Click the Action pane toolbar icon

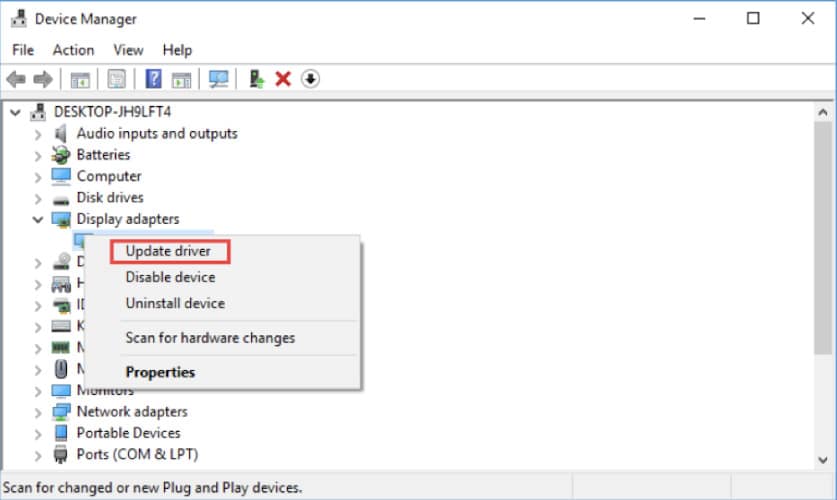(181, 80)
